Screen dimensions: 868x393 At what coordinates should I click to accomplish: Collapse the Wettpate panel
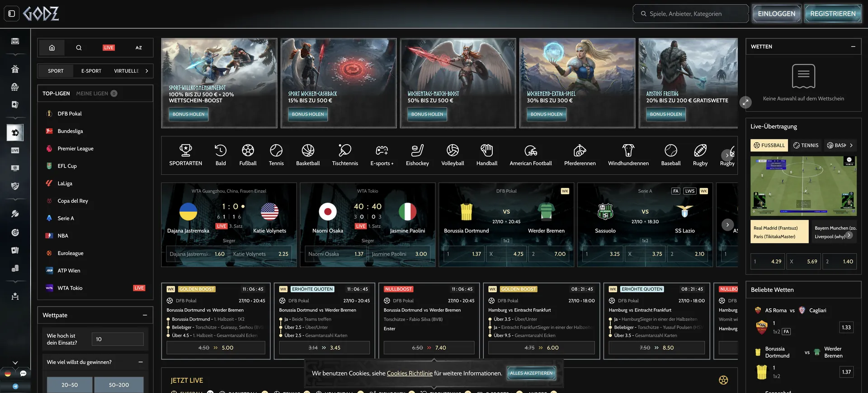(145, 315)
